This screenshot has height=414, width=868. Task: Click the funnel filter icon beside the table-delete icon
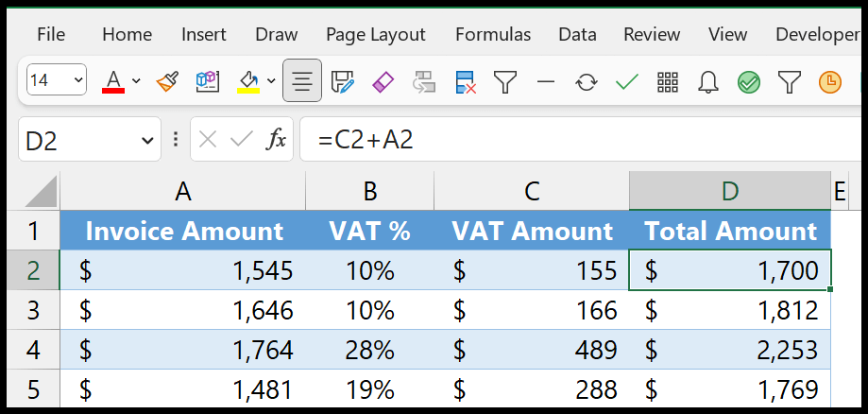(x=505, y=82)
